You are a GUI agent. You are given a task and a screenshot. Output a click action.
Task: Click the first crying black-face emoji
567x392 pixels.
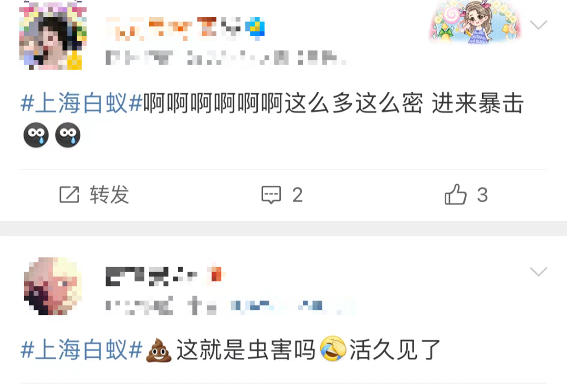pos(36,135)
